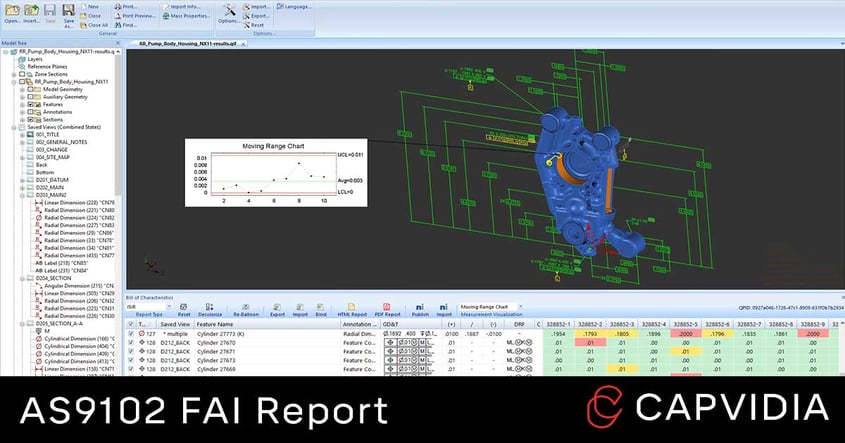Click the Re-Balloon tool
Image resolution: width=845 pixels, height=443 pixels.
pyautogui.click(x=246, y=310)
